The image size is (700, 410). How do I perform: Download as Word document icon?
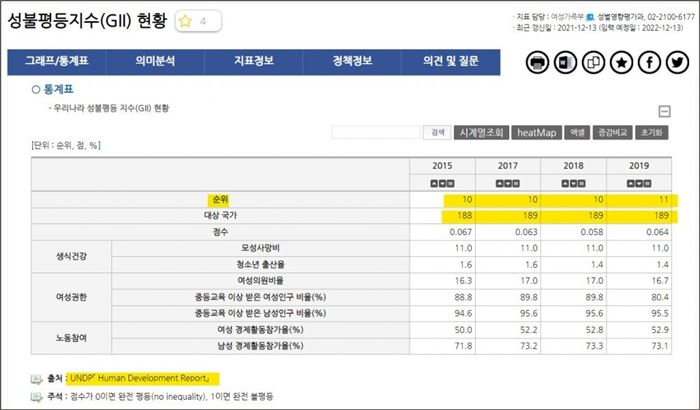pyautogui.click(x=565, y=63)
